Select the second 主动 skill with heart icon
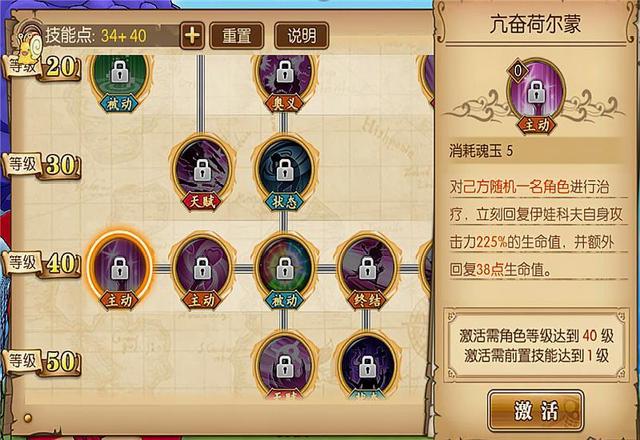Viewport: 640px width, 440px height. [x=202, y=269]
